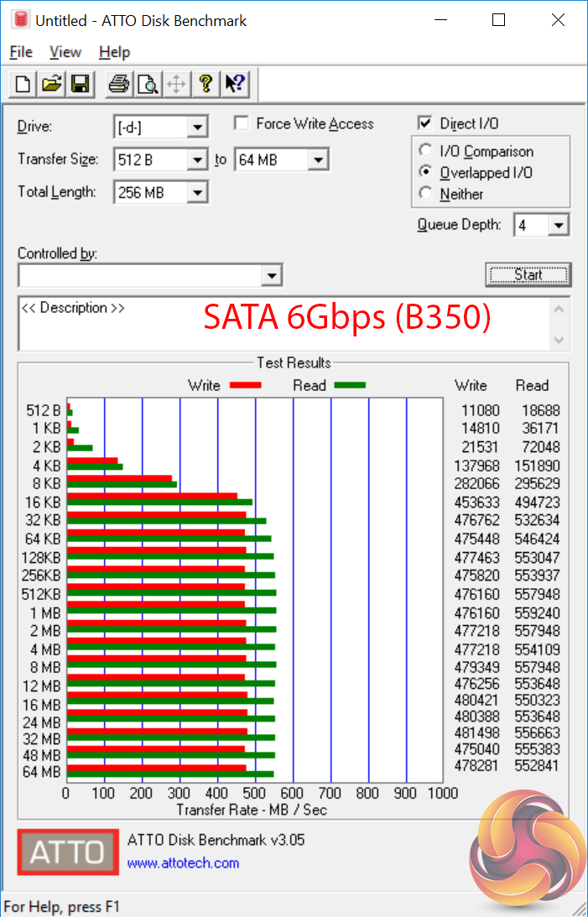This screenshot has width=588, height=917.
Task: Click the 4 KB row label
Action: (x=46, y=466)
